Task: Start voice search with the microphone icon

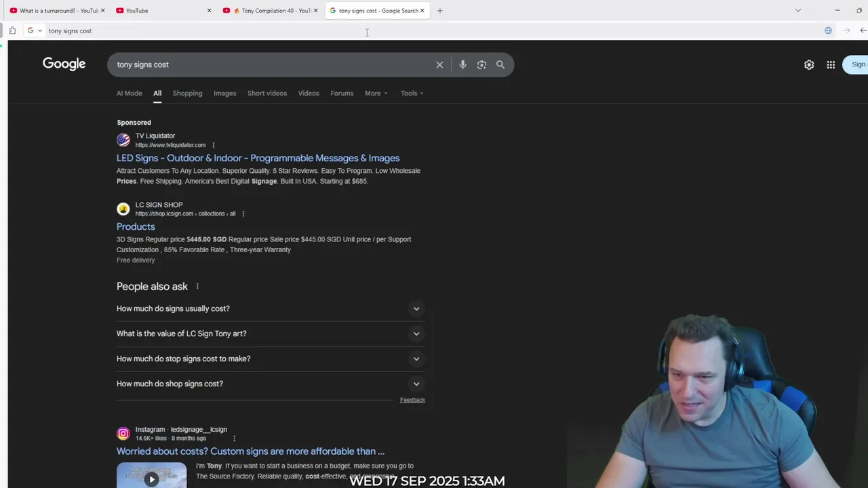Action: point(462,65)
